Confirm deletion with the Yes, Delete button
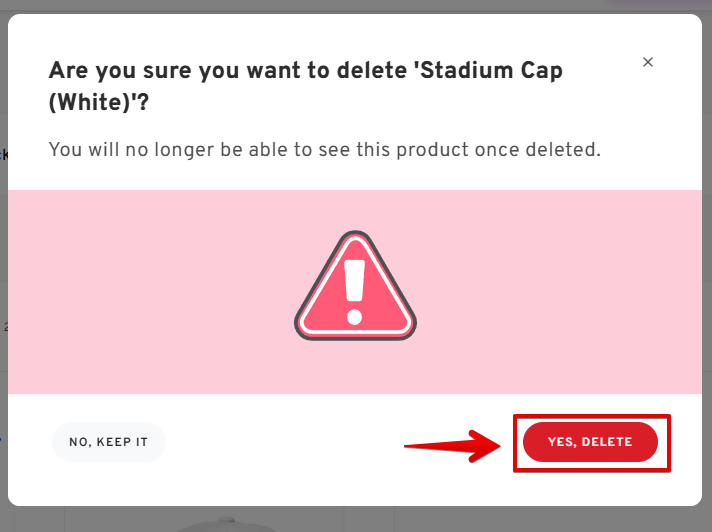Screen dimensions: 712x532 (589, 442)
